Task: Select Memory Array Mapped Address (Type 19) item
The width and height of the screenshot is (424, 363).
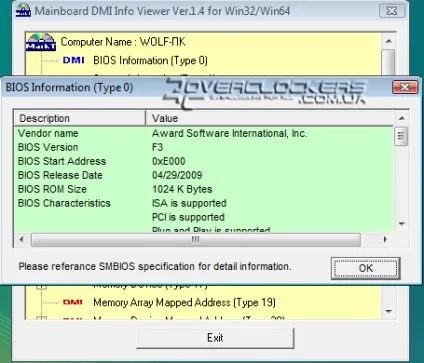Action: point(184,302)
